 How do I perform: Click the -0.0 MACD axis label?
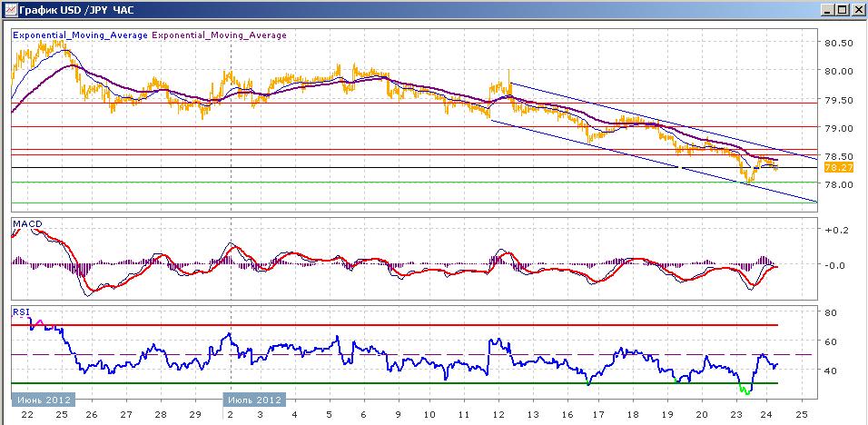click(x=836, y=264)
